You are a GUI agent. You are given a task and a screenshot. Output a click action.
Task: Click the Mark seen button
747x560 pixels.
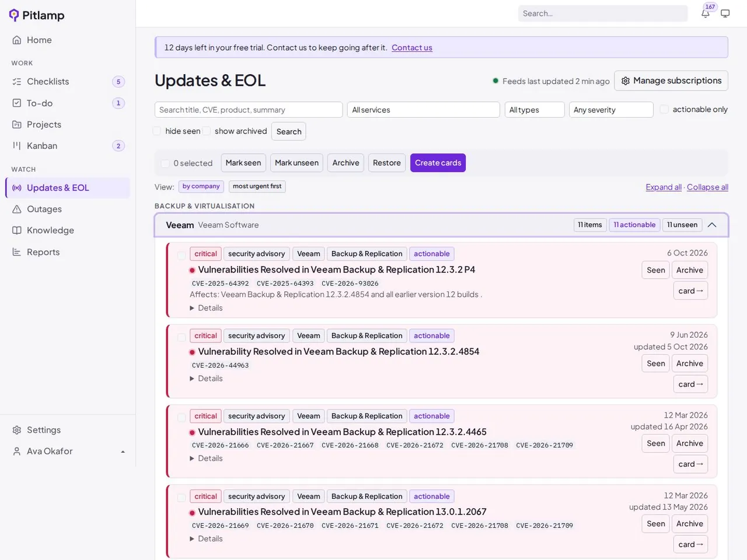pyautogui.click(x=243, y=163)
